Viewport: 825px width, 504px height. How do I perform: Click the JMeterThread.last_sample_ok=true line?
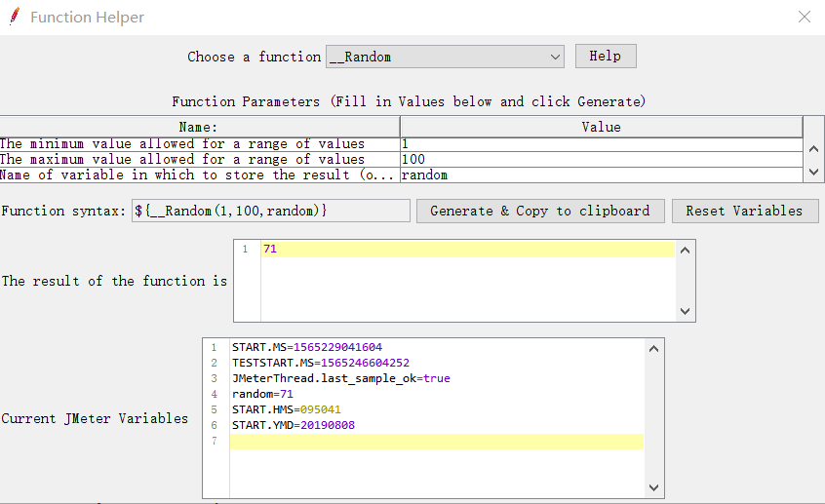point(341,379)
